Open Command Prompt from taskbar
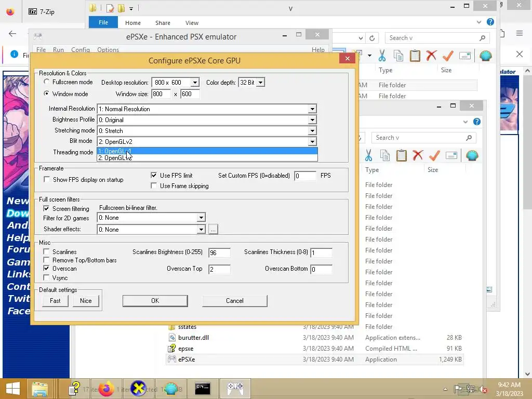The width and height of the screenshot is (532, 399). tap(203, 389)
